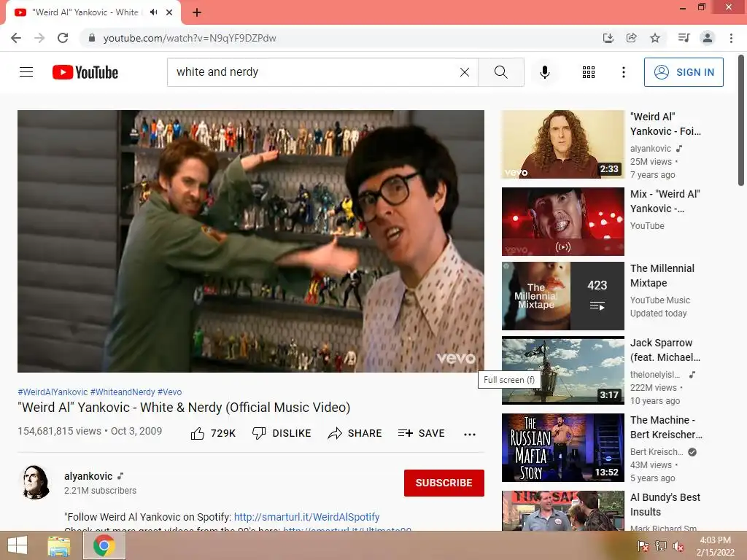Open a new browser tab
The width and height of the screenshot is (747, 560).
pyautogui.click(x=197, y=12)
